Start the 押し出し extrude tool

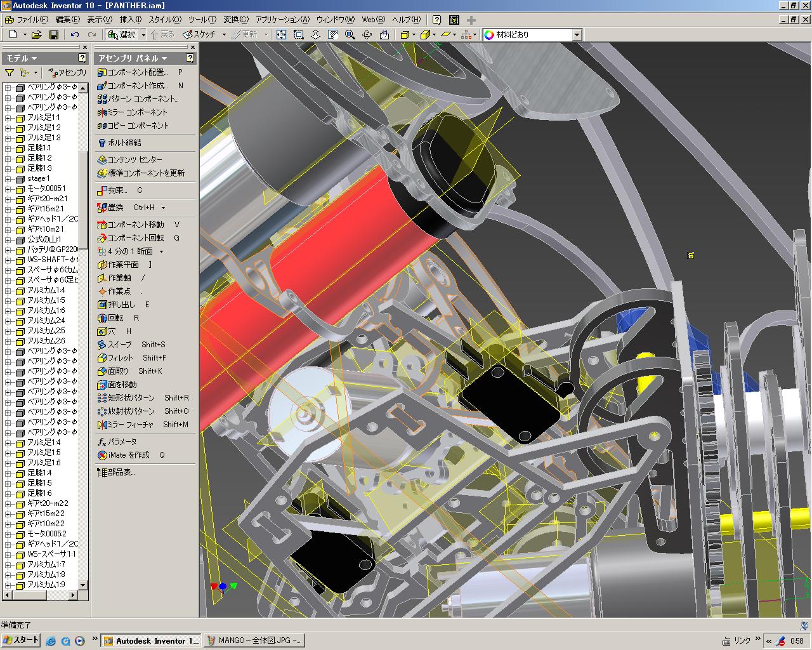(116, 305)
